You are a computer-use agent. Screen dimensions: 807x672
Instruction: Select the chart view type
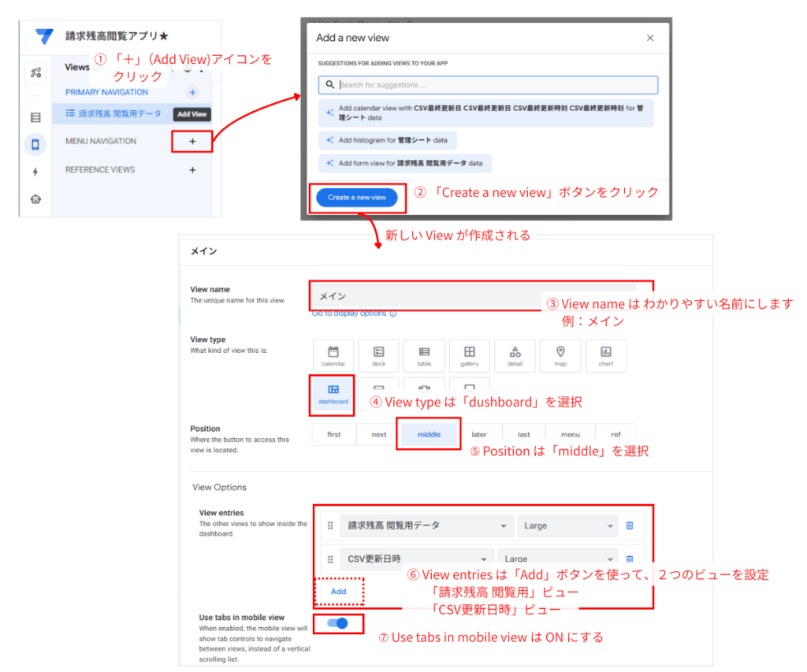[605, 355]
